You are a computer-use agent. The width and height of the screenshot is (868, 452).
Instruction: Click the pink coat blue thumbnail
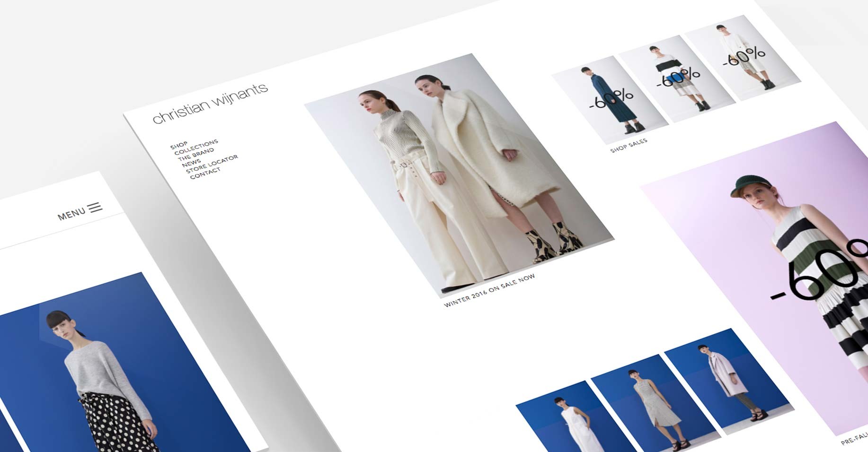tap(729, 378)
